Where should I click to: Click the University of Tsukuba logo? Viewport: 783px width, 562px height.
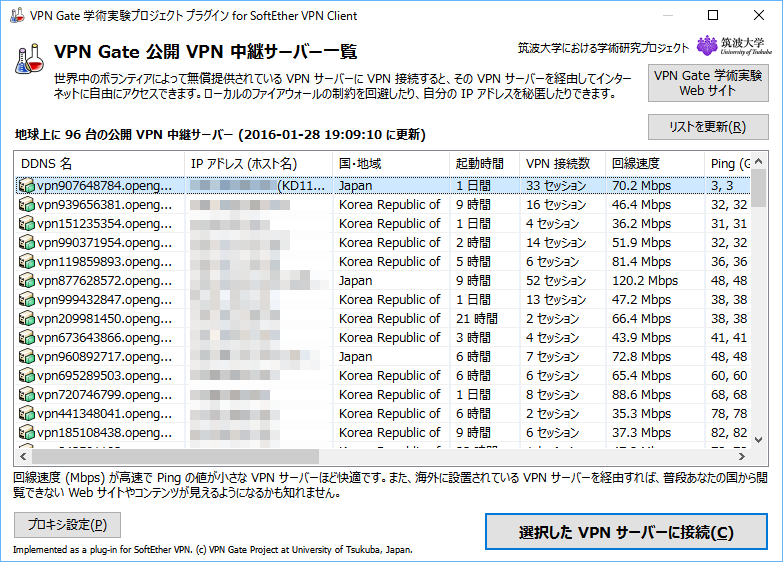tap(734, 46)
